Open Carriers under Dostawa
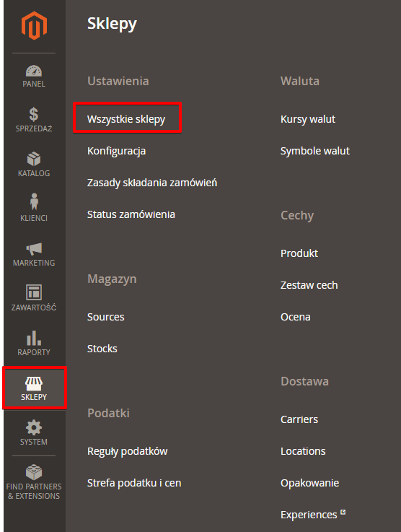Image resolution: width=401 pixels, height=532 pixels. [299, 419]
